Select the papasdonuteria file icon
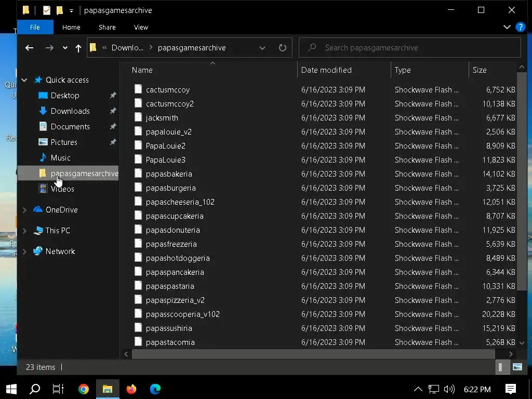Viewport: 532px width, 399px height. tap(138, 229)
